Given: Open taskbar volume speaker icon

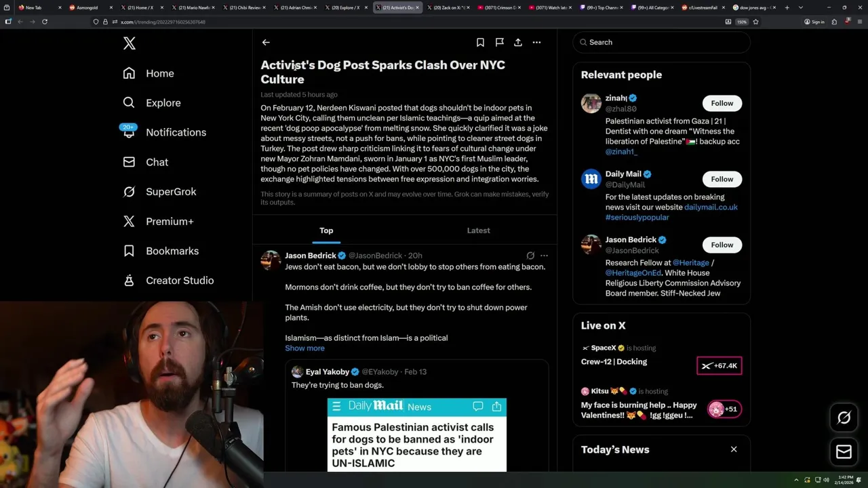Looking at the screenshot, I should pos(826,480).
